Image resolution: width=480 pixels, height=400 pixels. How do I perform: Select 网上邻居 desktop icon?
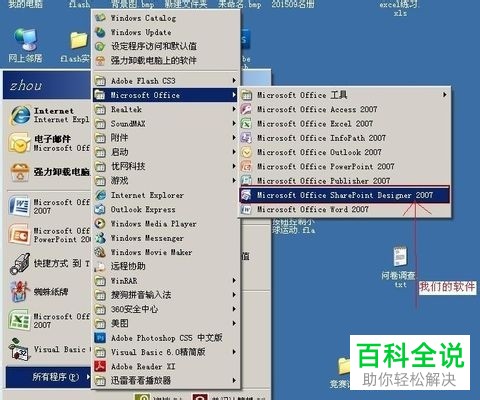tap(25, 46)
